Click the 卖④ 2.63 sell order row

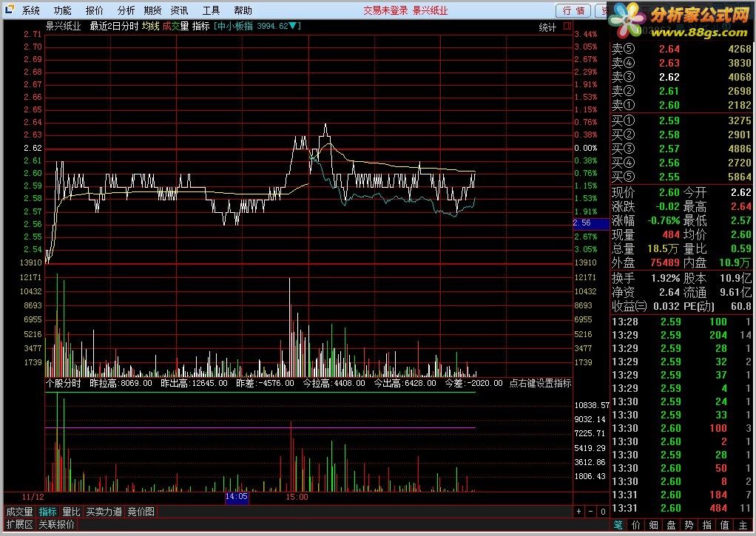681,63
